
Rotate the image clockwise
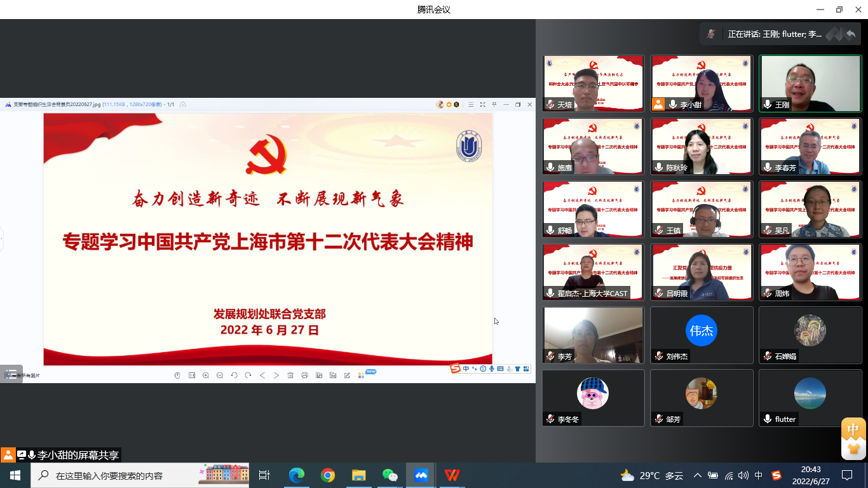[248, 375]
